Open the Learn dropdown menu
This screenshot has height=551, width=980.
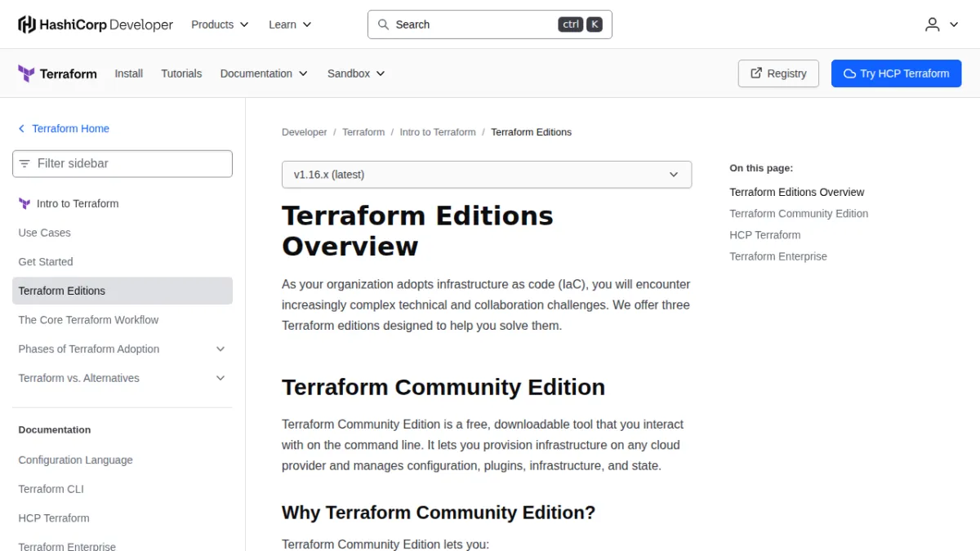[x=290, y=24]
